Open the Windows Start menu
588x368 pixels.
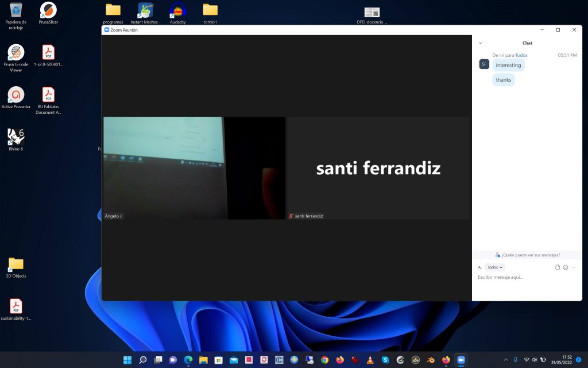tap(127, 360)
